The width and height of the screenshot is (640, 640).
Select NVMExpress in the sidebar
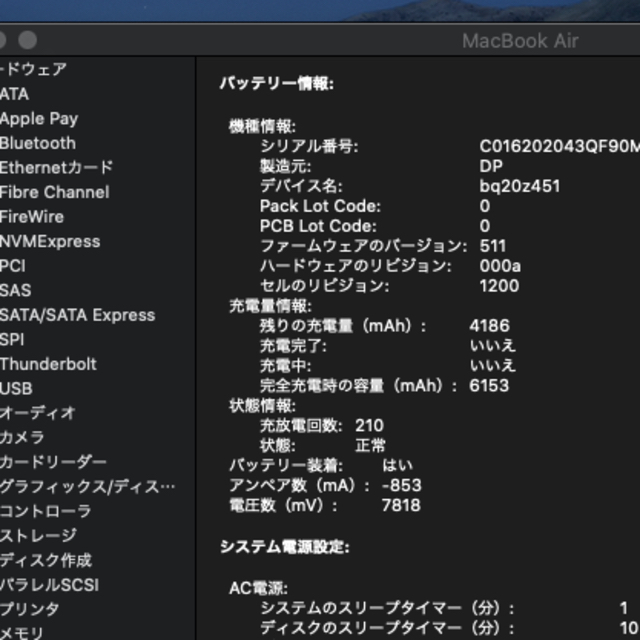click(50, 242)
